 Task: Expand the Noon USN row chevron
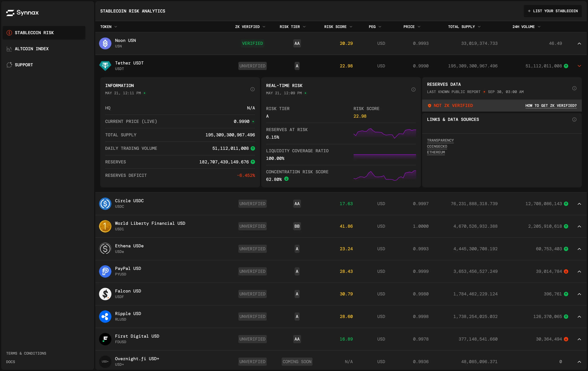(579, 43)
